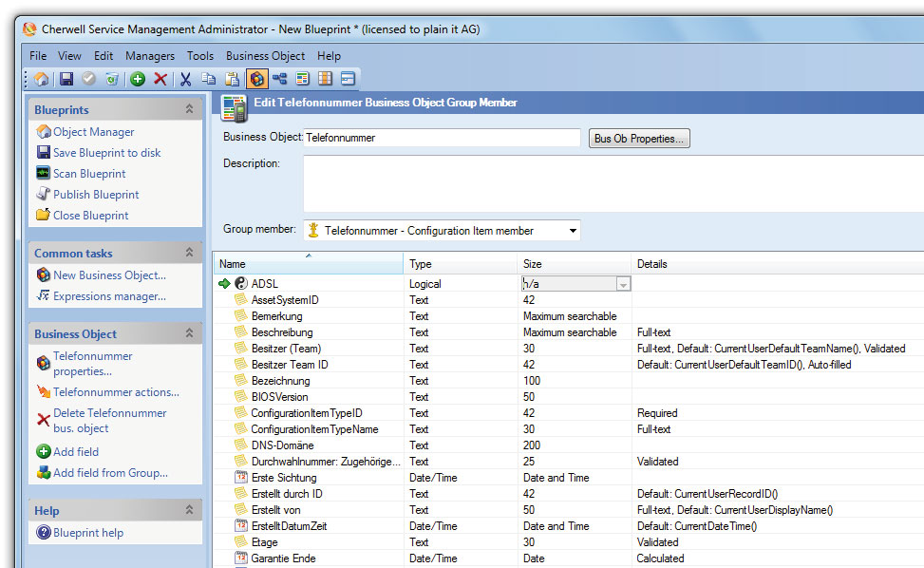Click the relationships tree diagram toolbar icon
This screenshot has width=924, height=568.
pos(280,79)
